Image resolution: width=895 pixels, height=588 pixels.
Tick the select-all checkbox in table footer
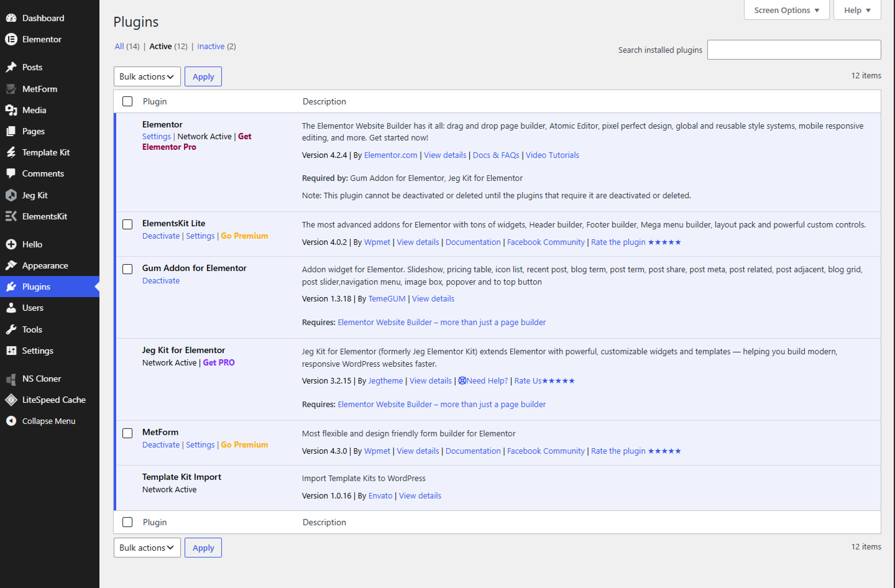point(127,522)
